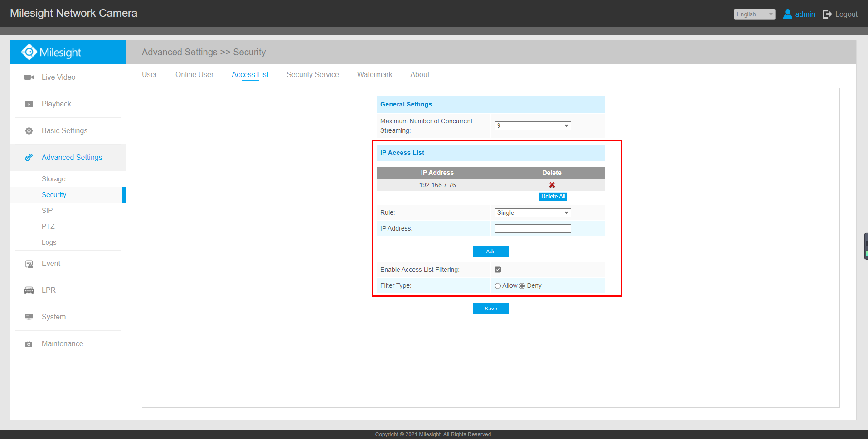This screenshot has width=868, height=439.
Task: Open the About tab
Action: click(420, 74)
